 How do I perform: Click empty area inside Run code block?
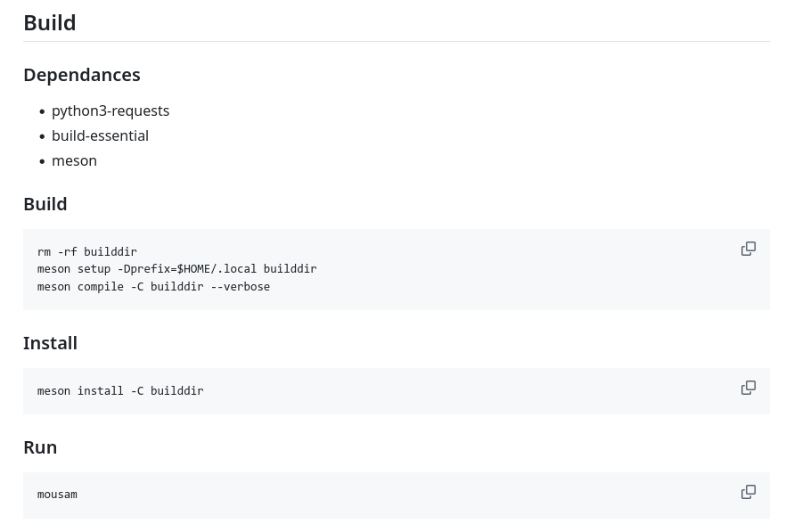click(401, 495)
